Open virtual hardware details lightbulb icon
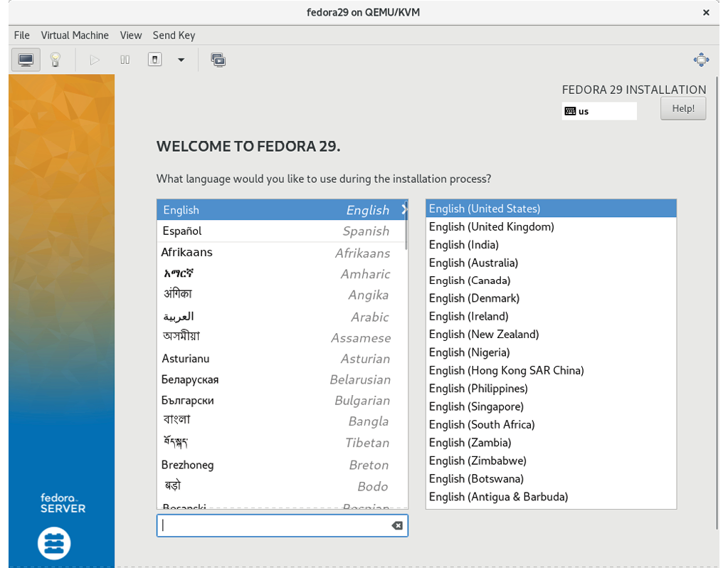Image resolution: width=728 pixels, height=568 pixels. click(x=56, y=60)
